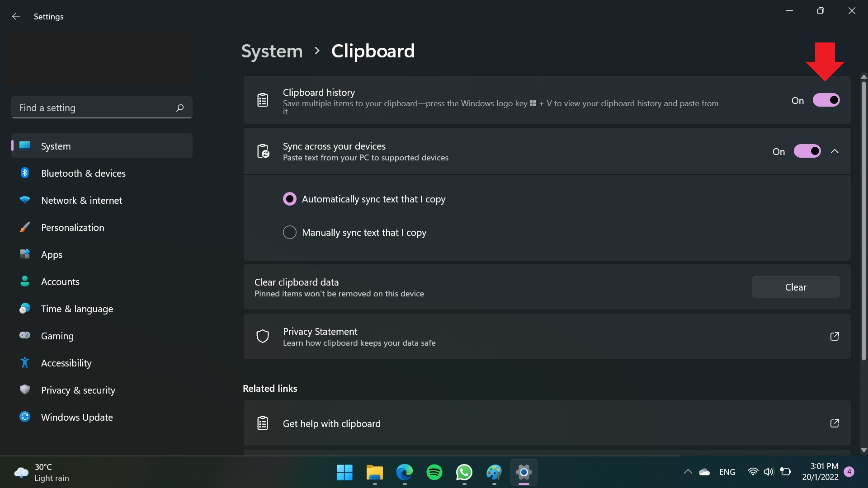Open Microsoft Edge from taskbar
Image resolution: width=868 pixels, height=488 pixels.
point(404,472)
